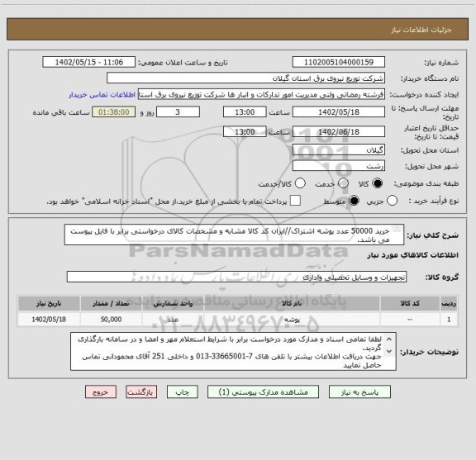This screenshot has width=476, height=460.
Task: Click the general need description text box
Action: coord(234,235)
